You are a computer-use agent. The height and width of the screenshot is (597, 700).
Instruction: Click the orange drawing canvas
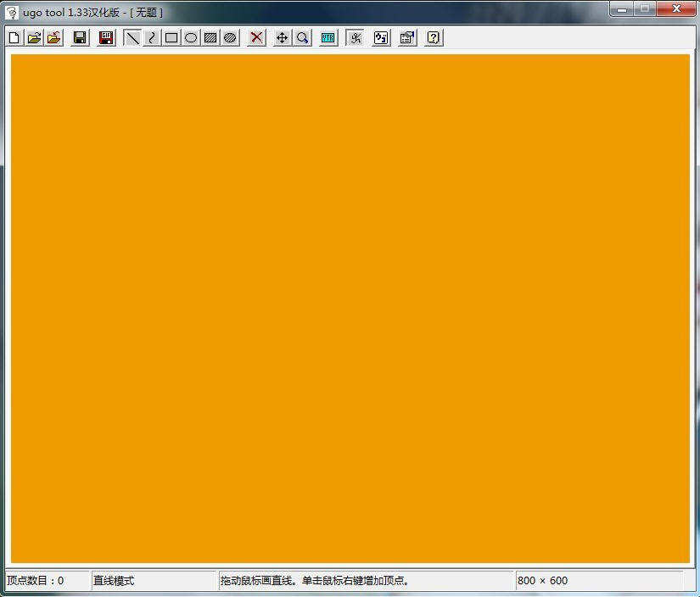[x=350, y=309]
